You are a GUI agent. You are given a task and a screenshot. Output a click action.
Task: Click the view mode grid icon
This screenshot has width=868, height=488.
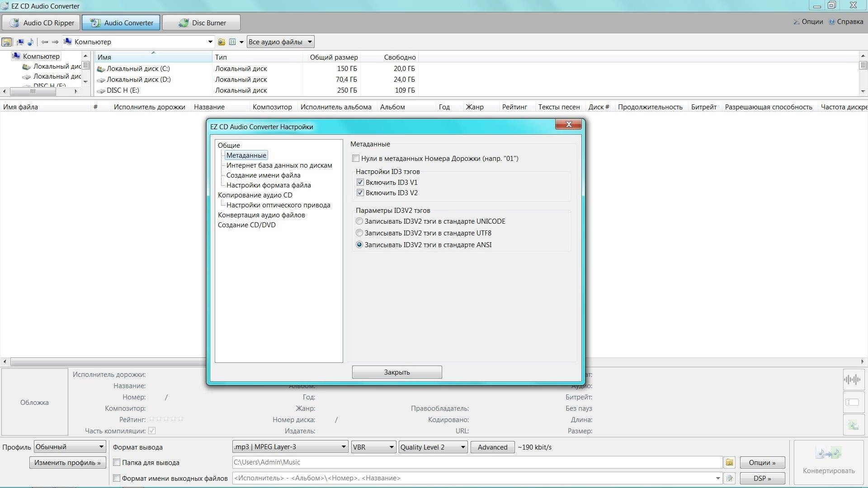coord(232,42)
